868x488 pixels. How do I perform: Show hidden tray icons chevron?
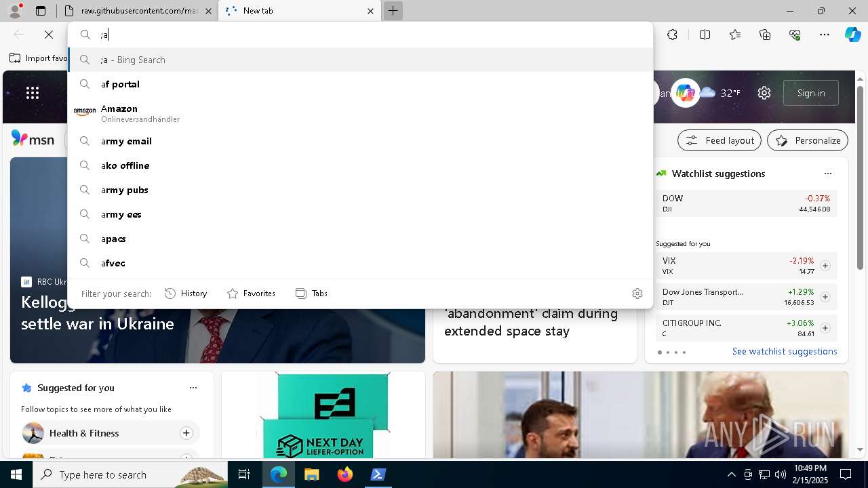(x=731, y=474)
